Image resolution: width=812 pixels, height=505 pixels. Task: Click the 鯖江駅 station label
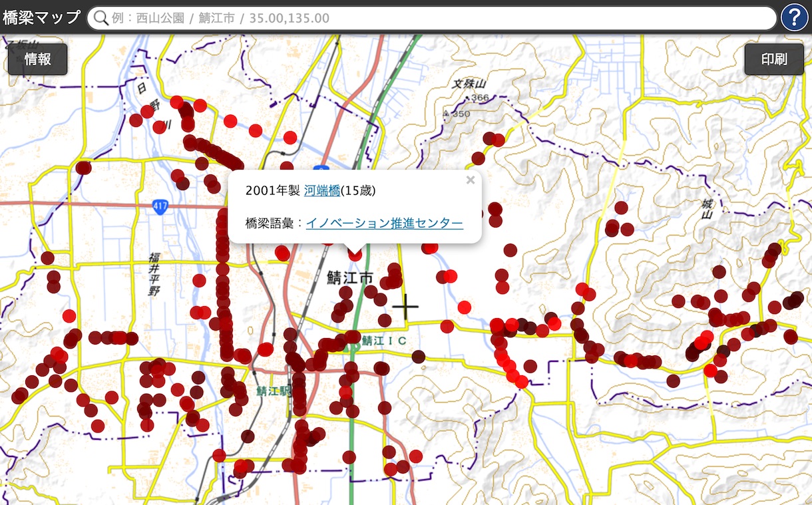[274, 391]
